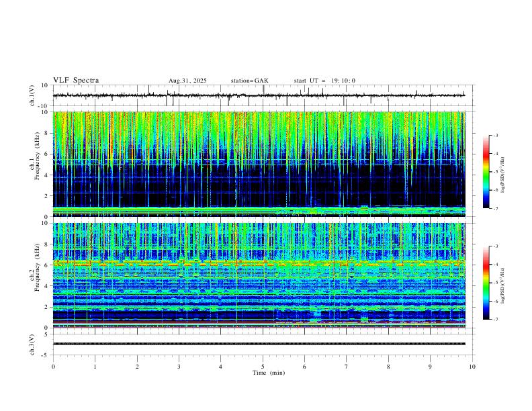Click the "-7" tick on ch.2 color bar
Viewport: 532px width, 411px height.
496,320
